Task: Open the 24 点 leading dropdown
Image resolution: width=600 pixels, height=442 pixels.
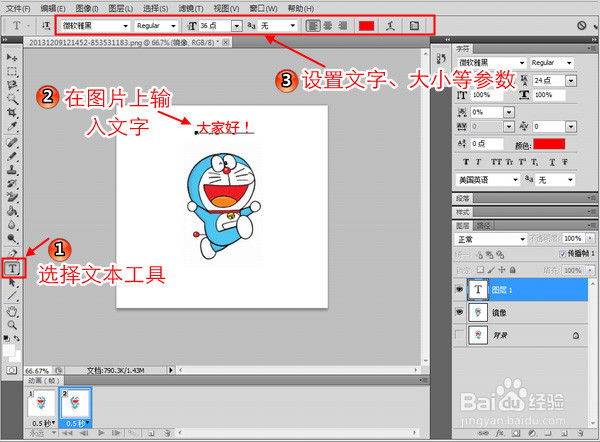Action: (x=571, y=80)
